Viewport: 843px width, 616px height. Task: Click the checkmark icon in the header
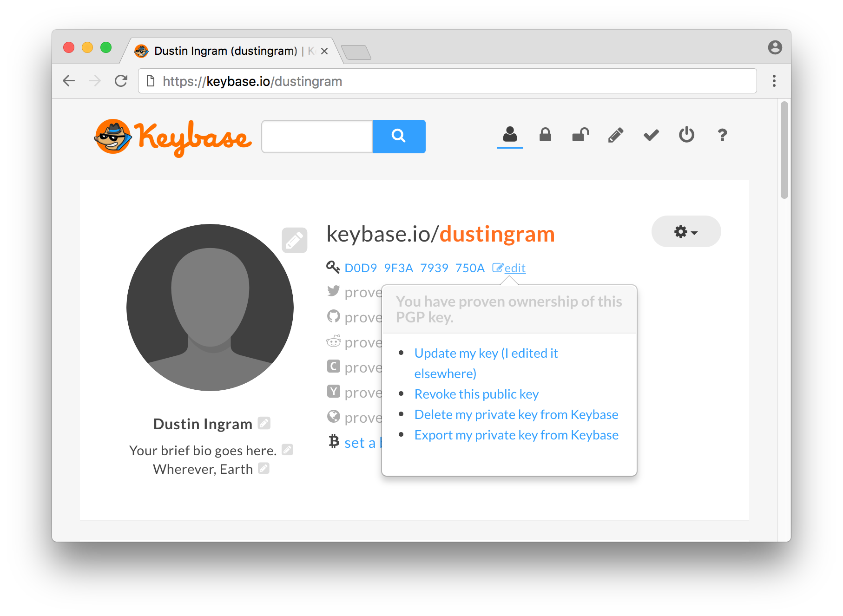[651, 135]
